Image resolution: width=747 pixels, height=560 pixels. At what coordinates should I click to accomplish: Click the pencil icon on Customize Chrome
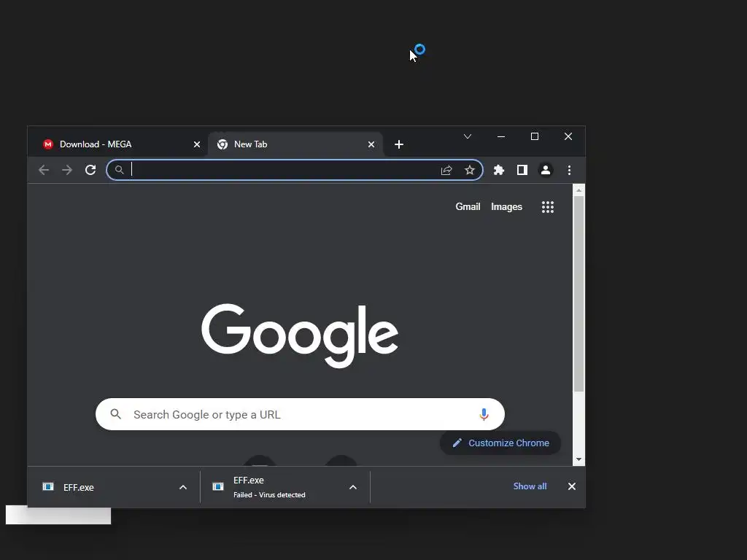coord(457,443)
